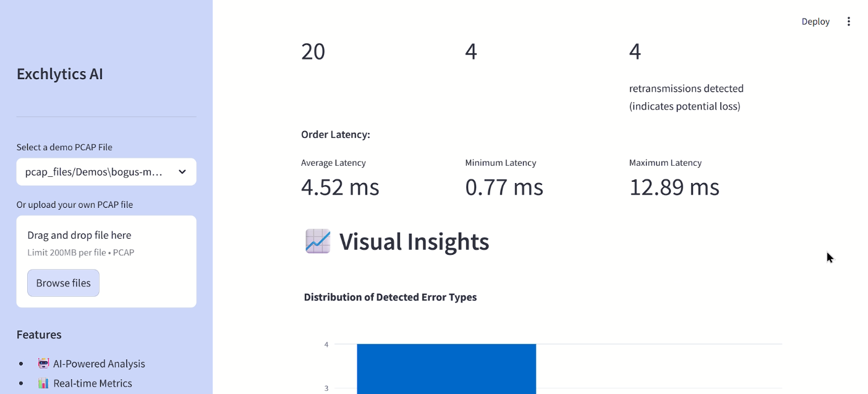Click the 'retransmissions detected' note
Viewport: 868px width, 394px height.
click(686, 97)
